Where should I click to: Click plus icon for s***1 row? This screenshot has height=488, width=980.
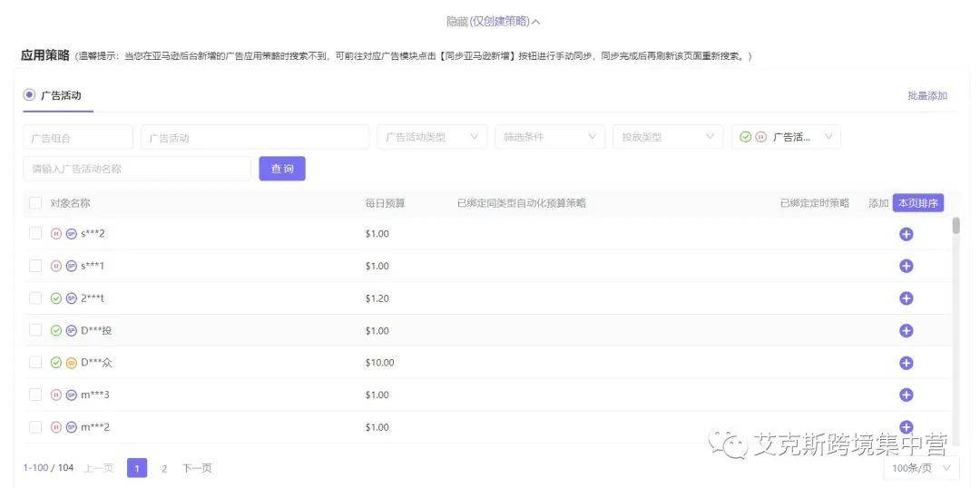[906, 266]
